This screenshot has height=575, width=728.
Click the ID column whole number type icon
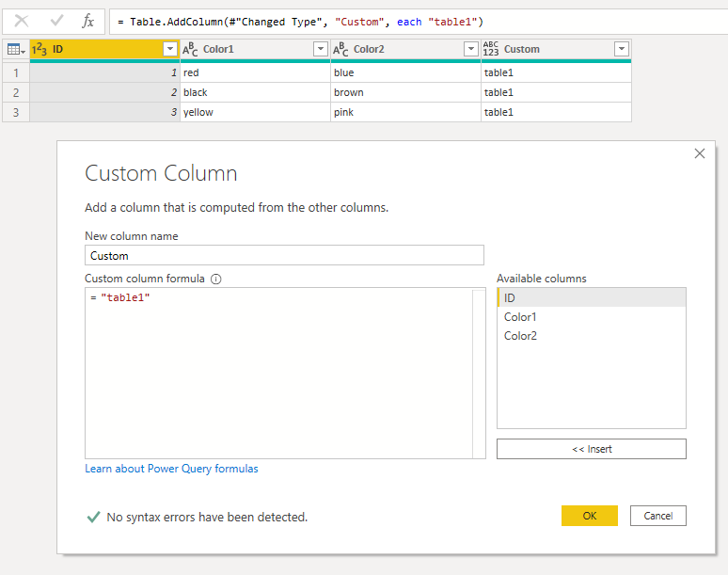[x=40, y=49]
